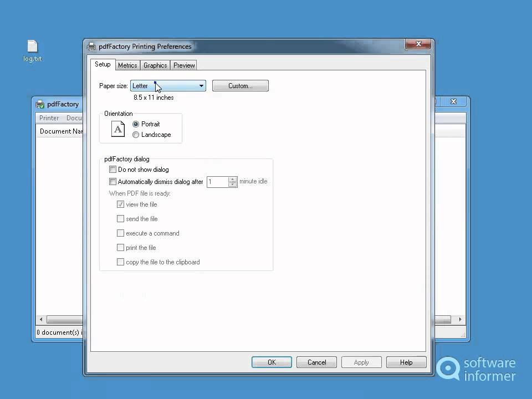532x399 pixels.
Task: Check execute a command option
Action: pos(120,233)
